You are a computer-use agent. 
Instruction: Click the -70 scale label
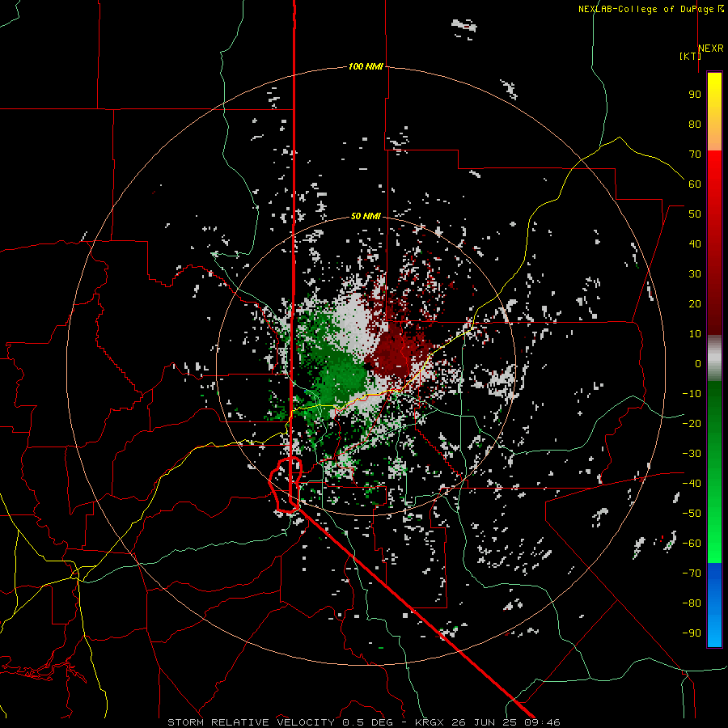[692, 574]
